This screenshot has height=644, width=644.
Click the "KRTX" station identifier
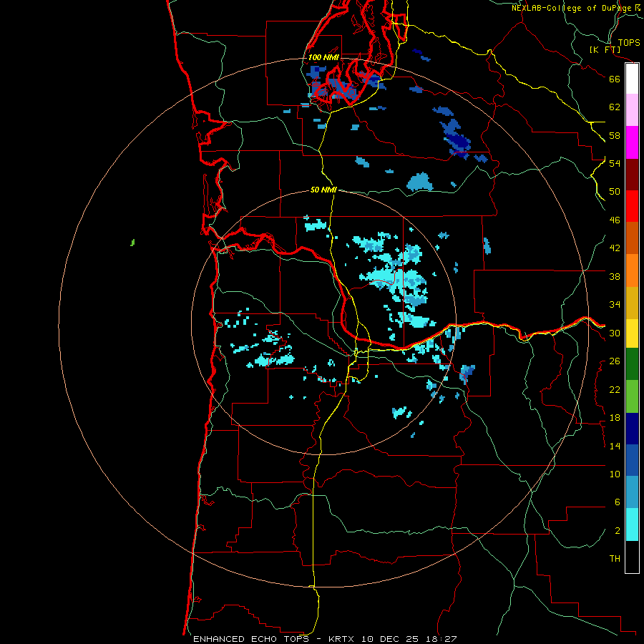[x=343, y=639]
